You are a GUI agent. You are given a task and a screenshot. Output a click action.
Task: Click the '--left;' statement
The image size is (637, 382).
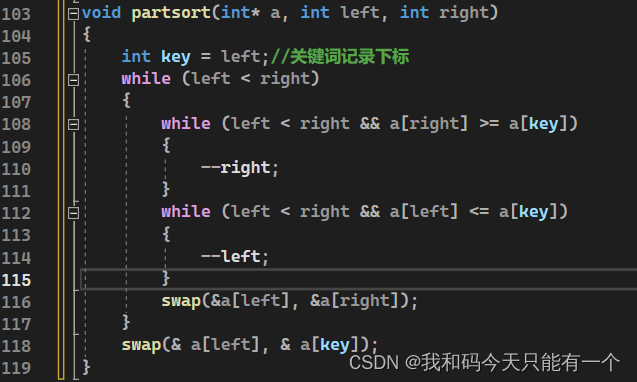[235, 256]
